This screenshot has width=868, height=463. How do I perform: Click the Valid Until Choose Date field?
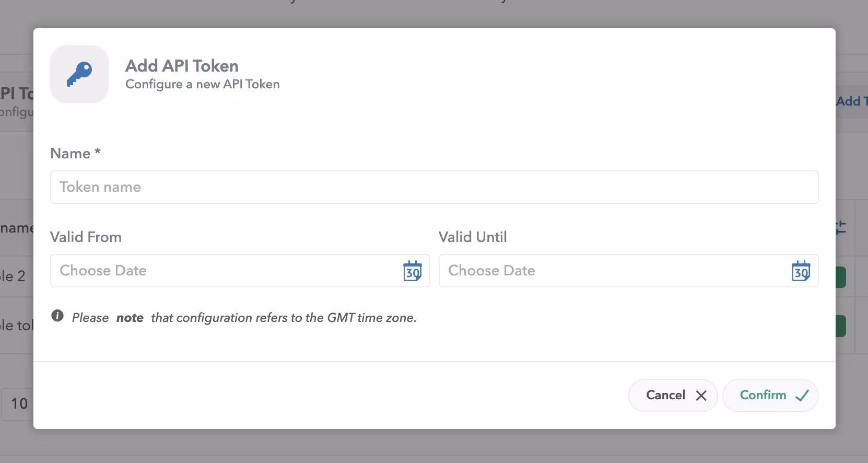click(x=614, y=271)
